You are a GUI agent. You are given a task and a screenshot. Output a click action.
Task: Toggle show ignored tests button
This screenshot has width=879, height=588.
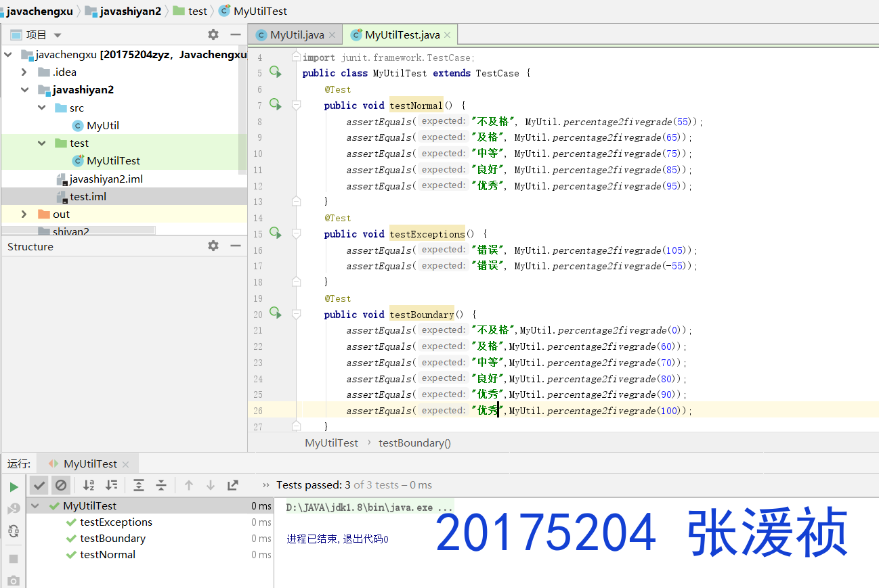click(x=61, y=485)
